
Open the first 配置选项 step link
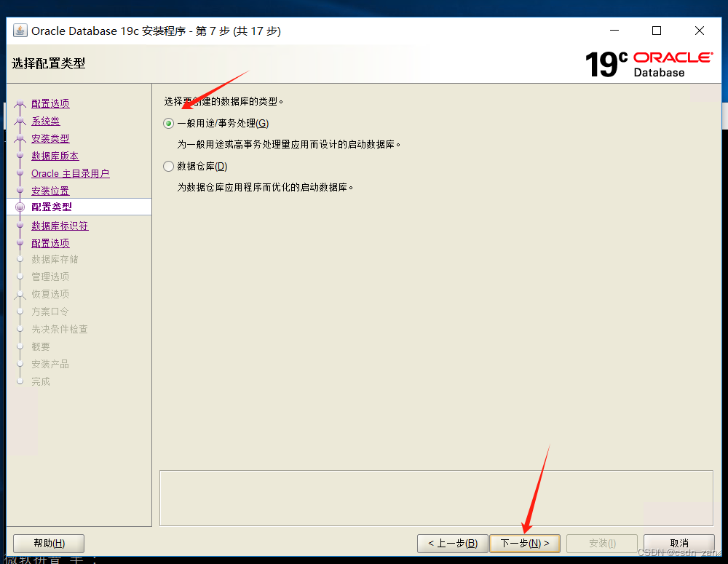[x=50, y=103]
